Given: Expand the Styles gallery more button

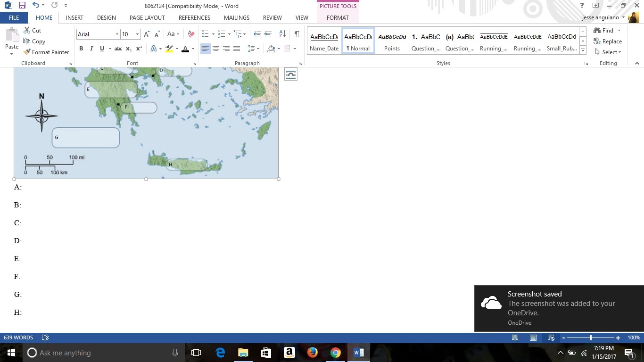Looking at the screenshot, I should click(583, 50).
